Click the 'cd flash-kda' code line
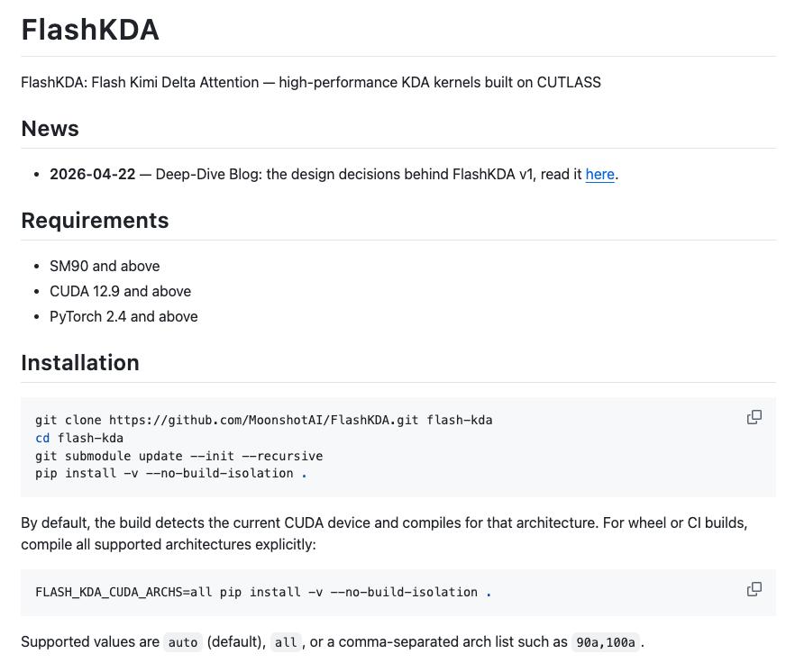 click(79, 438)
